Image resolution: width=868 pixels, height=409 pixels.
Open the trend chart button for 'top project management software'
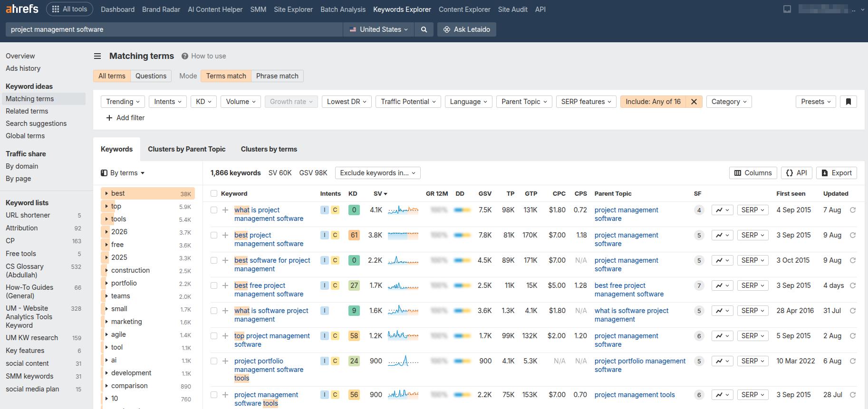click(722, 336)
